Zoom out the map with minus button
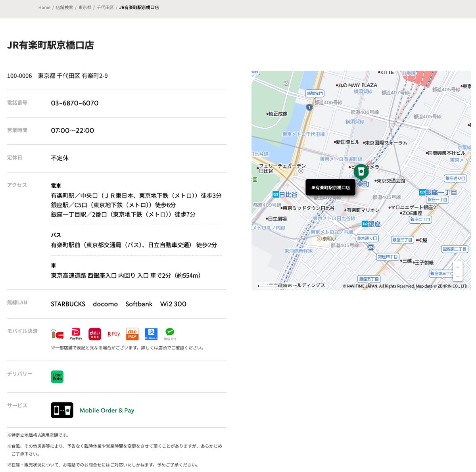The height and width of the screenshot is (472, 476). point(458,276)
